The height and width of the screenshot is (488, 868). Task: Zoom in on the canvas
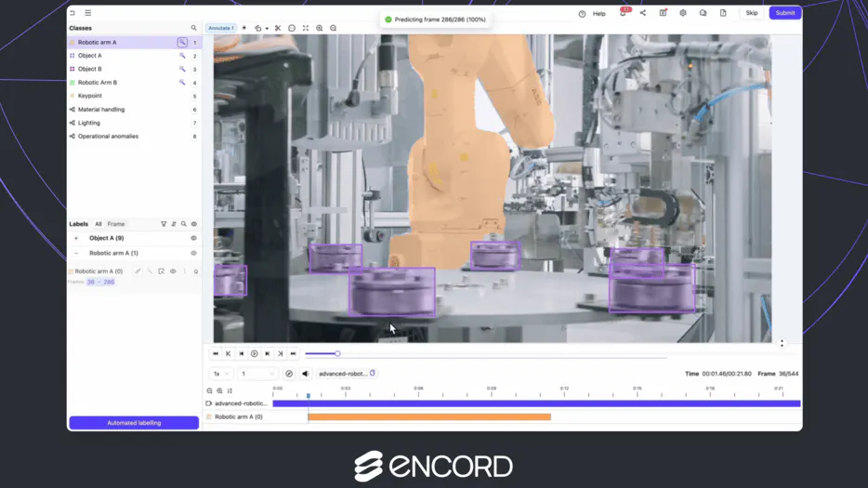point(320,28)
